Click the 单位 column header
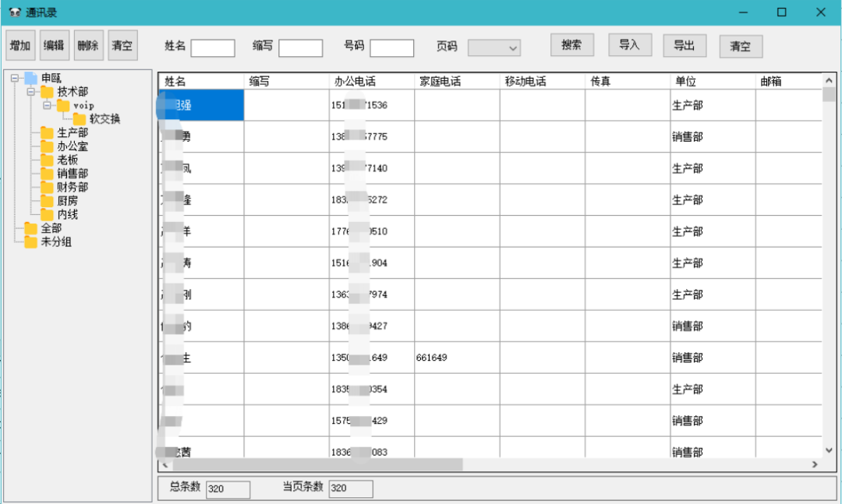842x504 pixels. [686, 81]
